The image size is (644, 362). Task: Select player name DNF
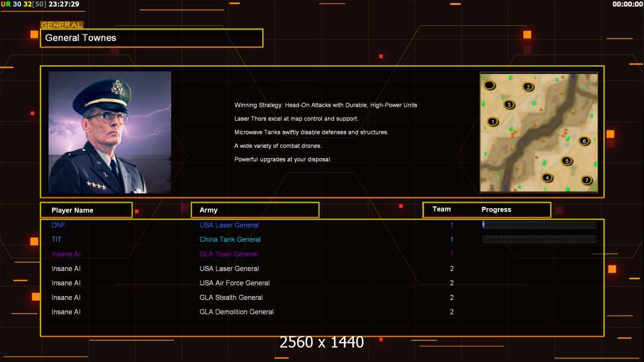(59, 225)
